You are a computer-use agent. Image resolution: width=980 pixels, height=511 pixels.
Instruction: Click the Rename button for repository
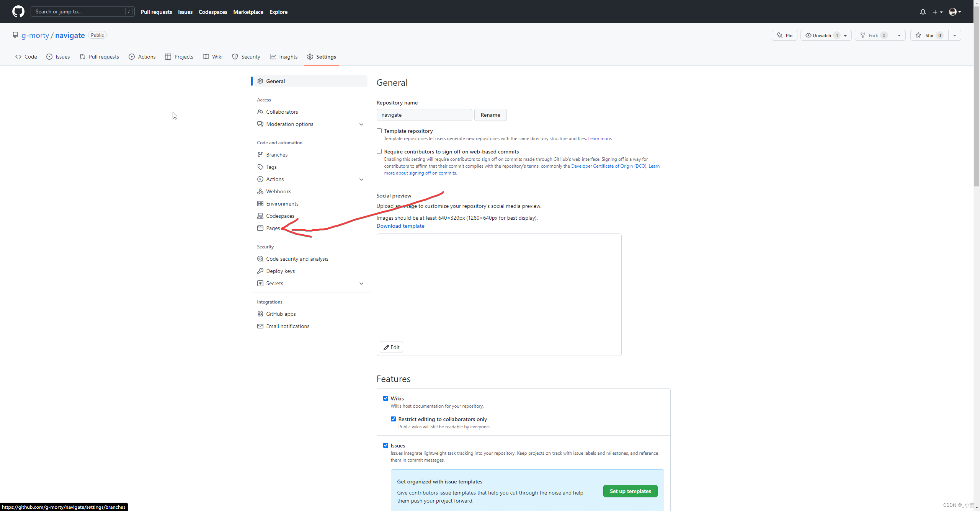[x=491, y=115]
